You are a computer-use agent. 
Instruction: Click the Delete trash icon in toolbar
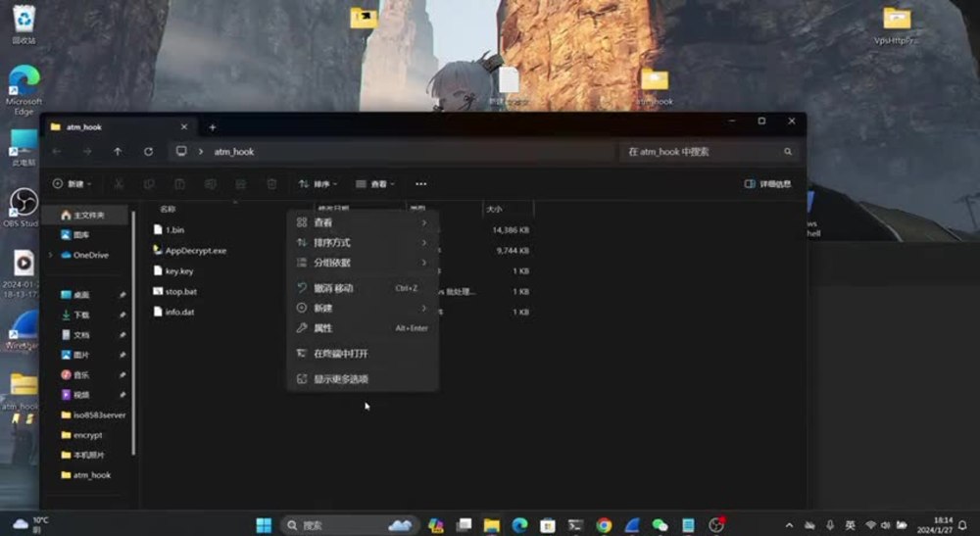coord(271,183)
